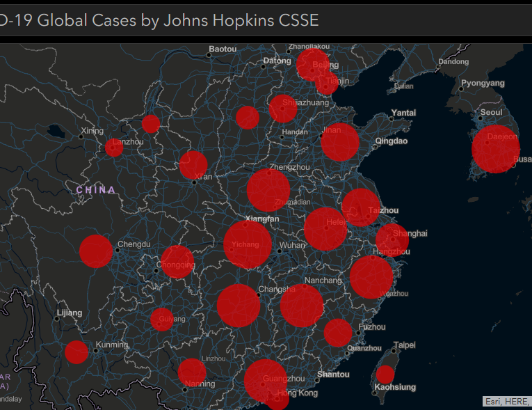Select the red circle just above Xi'an

click(193, 165)
